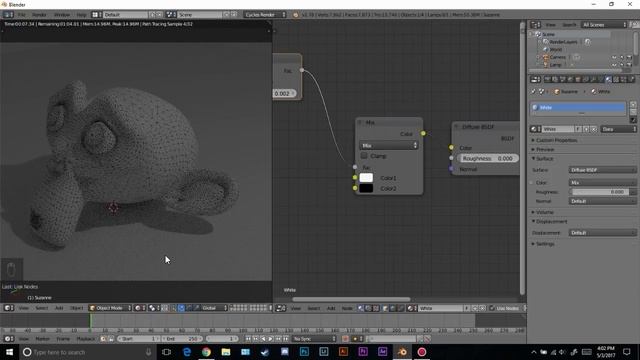Screen dimensions: 640x360
Task: Open the Displacement Default dropdown
Action: [x=602, y=233]
